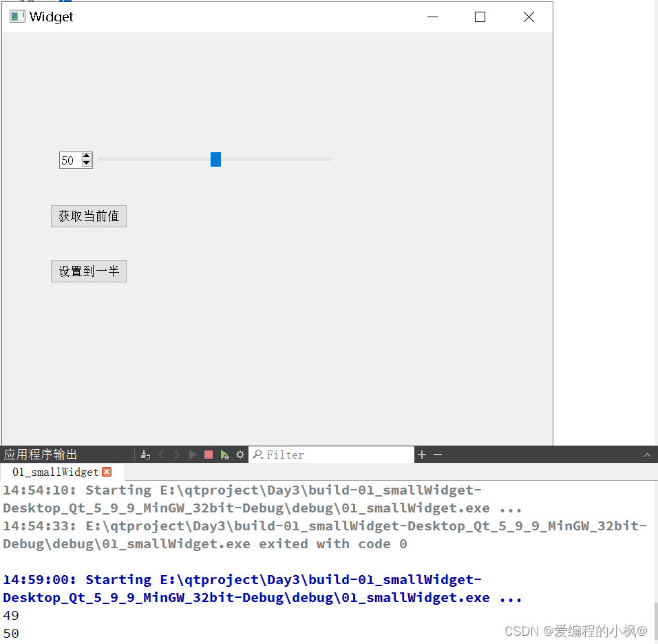Click the Filter search field
Image resolution: width=658 pixels, height=644 pixels.
332,455
